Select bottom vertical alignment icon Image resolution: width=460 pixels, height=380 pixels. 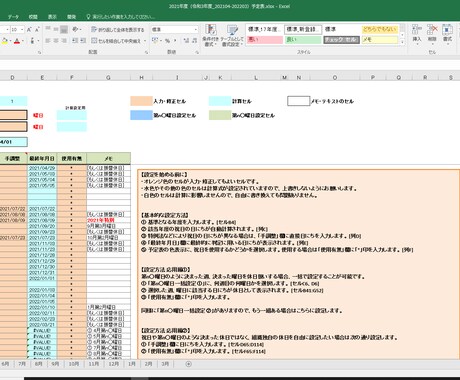(64, 29)
